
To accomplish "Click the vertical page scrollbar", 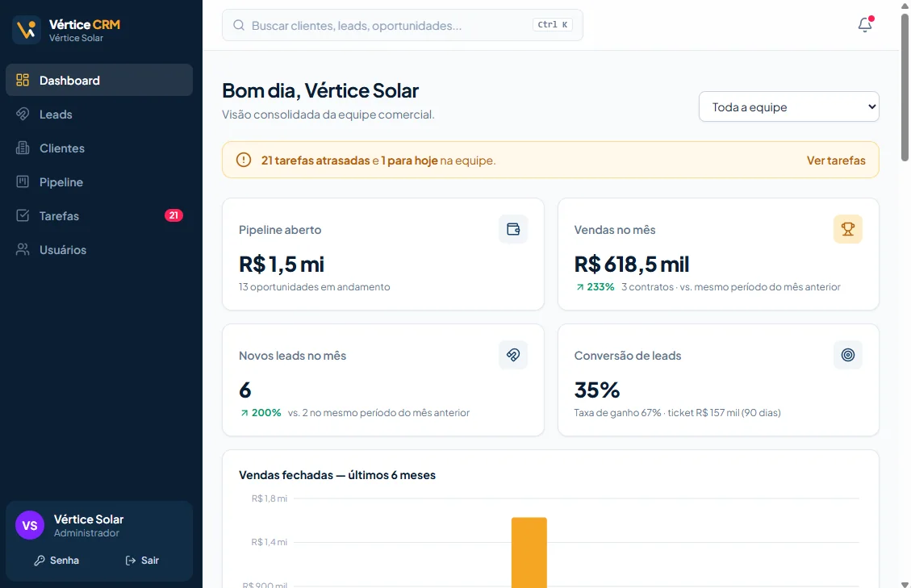I will click(x=905, y=87).
